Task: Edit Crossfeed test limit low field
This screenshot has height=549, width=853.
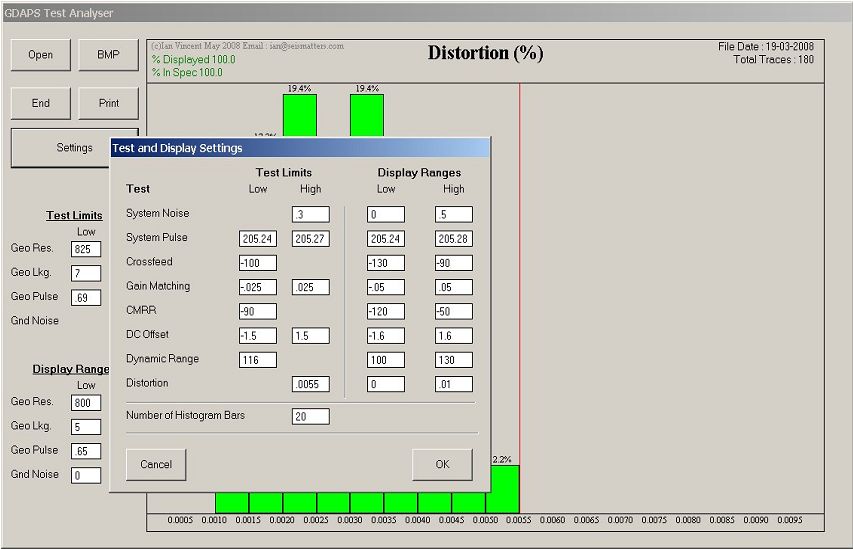Action: (258, 263)
